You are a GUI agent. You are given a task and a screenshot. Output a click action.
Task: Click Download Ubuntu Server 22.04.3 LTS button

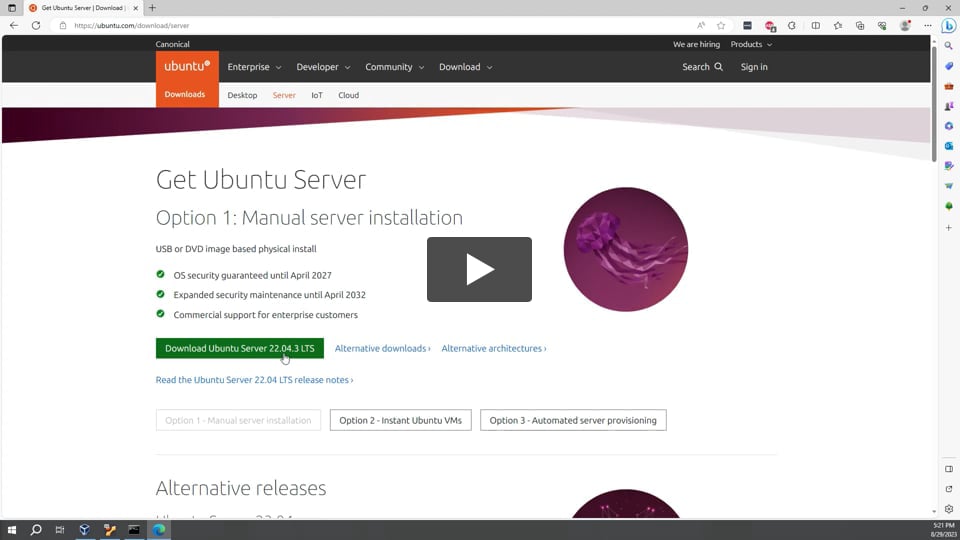point(240,348)
